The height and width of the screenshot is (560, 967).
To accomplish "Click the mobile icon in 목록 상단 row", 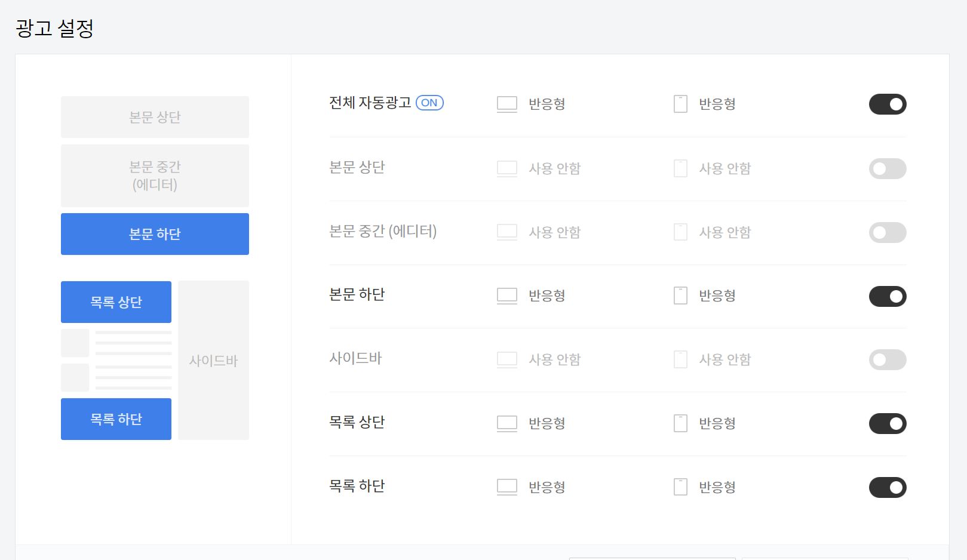I will click(x=680, y=423).
